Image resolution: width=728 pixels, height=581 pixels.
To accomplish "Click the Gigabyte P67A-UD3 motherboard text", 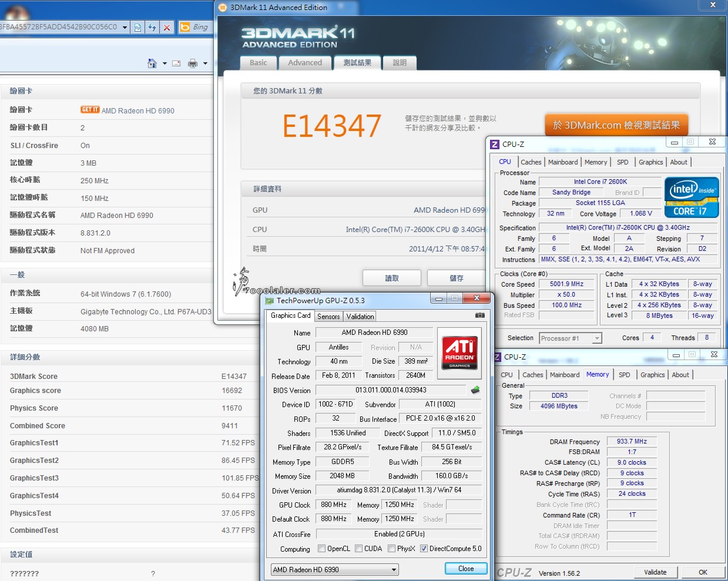I will (x=146, y=312).
